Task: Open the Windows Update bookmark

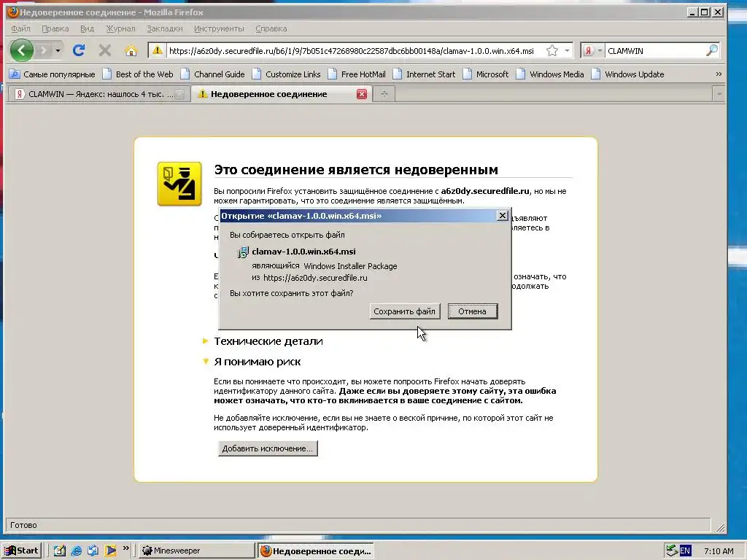Action: coord(627,74)
